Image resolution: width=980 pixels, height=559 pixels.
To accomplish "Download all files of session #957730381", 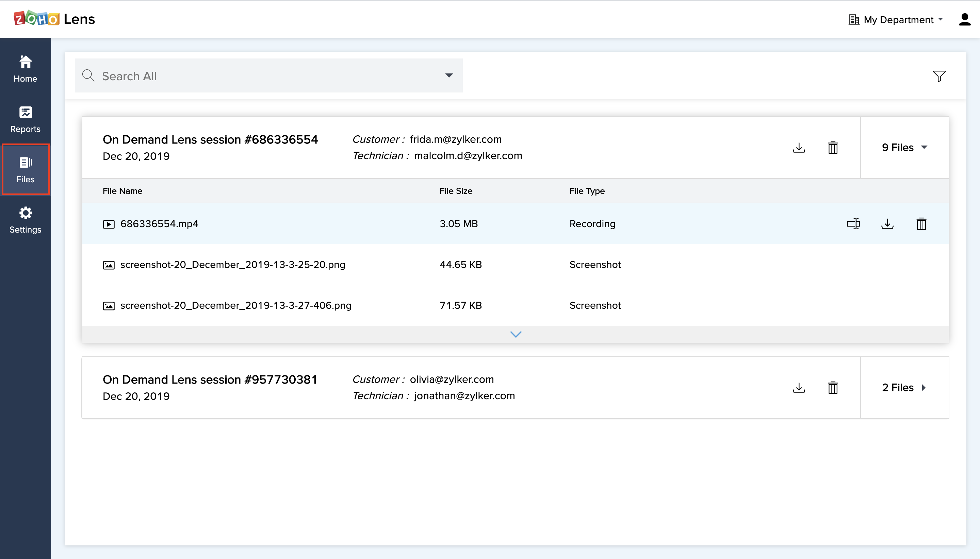I will pyautogui.click(x=799, y=387).
